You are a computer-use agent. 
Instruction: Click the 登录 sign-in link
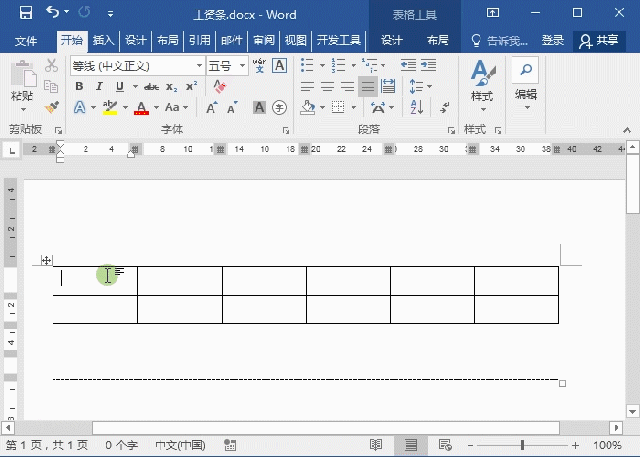553,40
